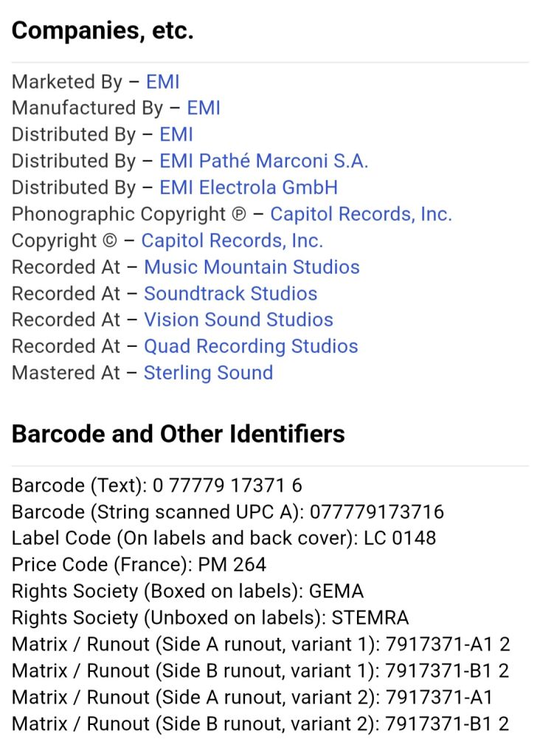Select the Companies, etc. heading
This screenshot has height=756, width=540.
pyautogui.click(x=103, y=30)
